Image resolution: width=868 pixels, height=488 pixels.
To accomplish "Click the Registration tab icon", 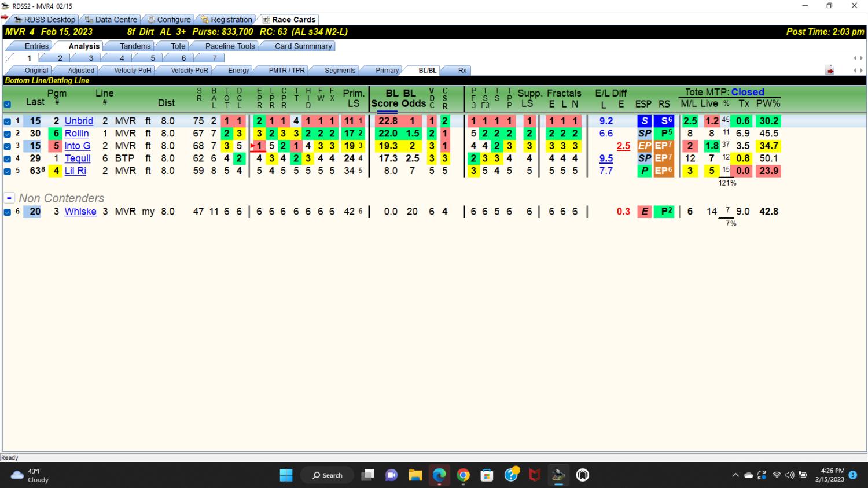I will tap(205, 20).
